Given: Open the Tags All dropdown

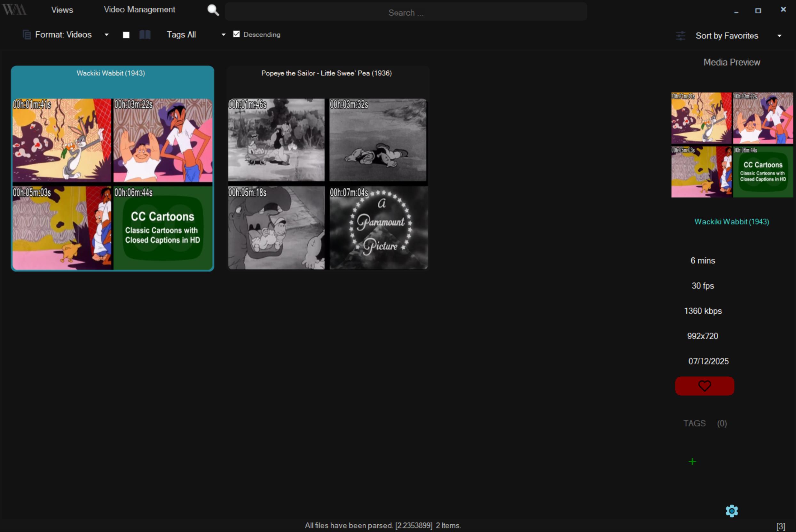Looking at the screenshot, I should (223, 35).
